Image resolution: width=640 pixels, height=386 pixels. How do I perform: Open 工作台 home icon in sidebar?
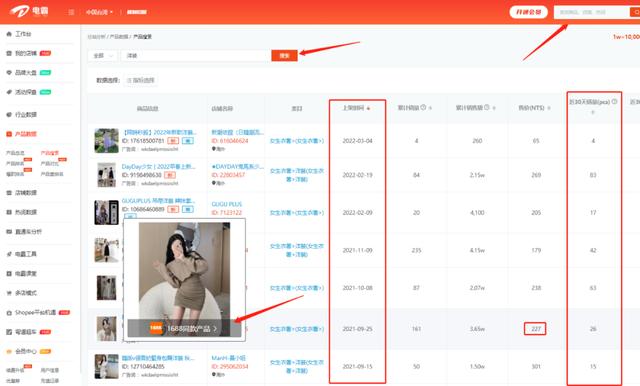coord(9,34)
